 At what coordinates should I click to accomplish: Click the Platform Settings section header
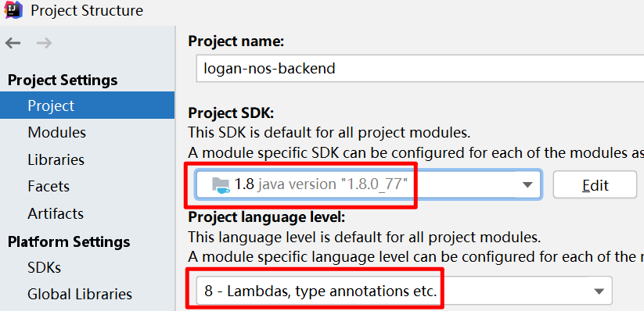(x=69, y=241)
